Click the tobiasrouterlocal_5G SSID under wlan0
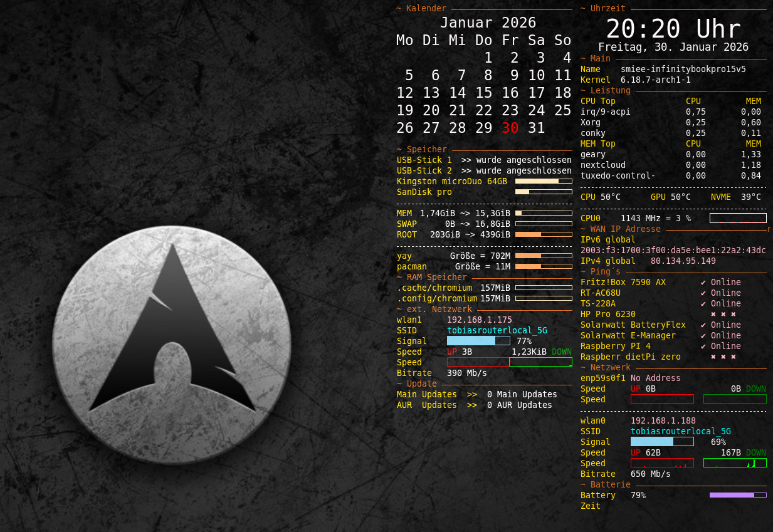Image resolution: width=773 pixels, height=532 pixels. (x=680, y=432)
